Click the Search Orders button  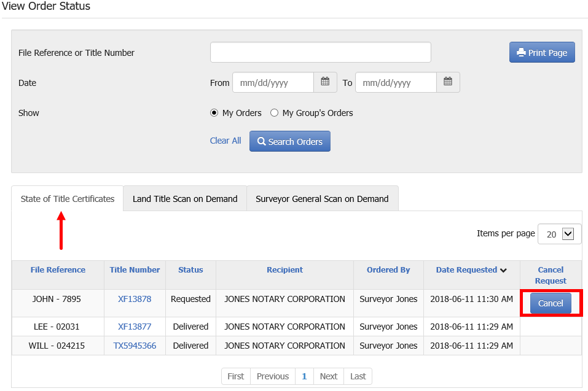(x=290, y=141)
